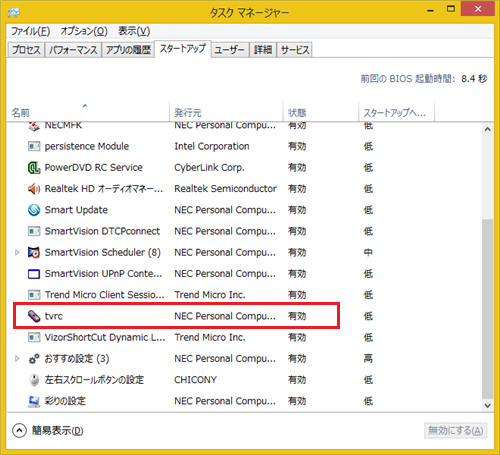
Task: Select the スタートアップ tab
Action: pos(183,49)
